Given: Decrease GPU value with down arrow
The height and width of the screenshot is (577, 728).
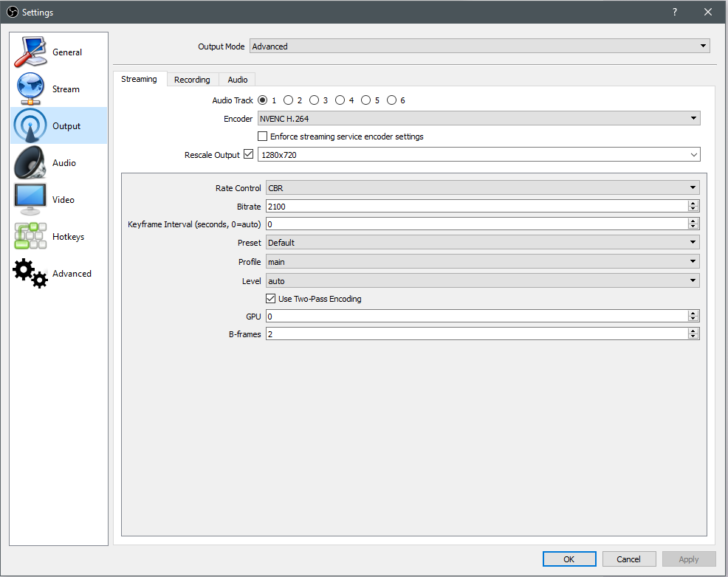Looking at the screenshot, I should [x=693, y=319].
